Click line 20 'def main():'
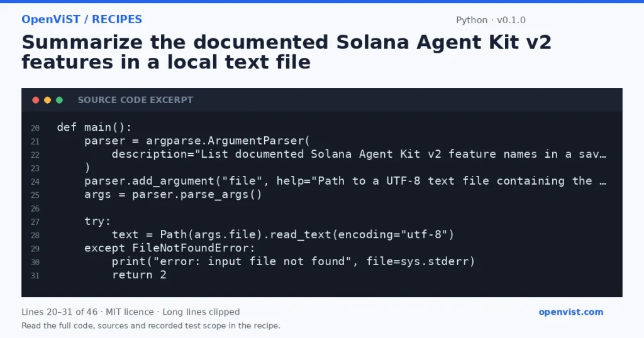This screenshot has width=644, height=338. [94, 127]
